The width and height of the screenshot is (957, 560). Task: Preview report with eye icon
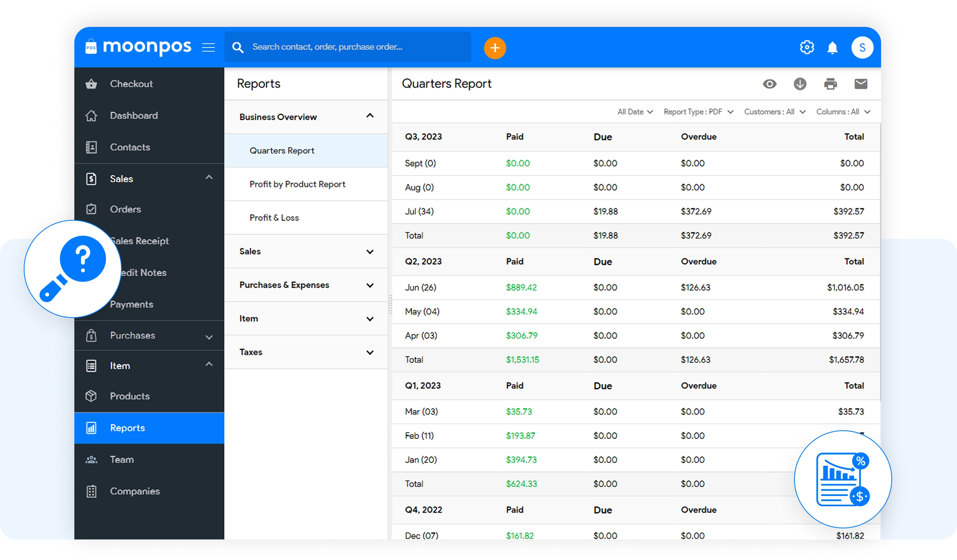tap(769, 84)
